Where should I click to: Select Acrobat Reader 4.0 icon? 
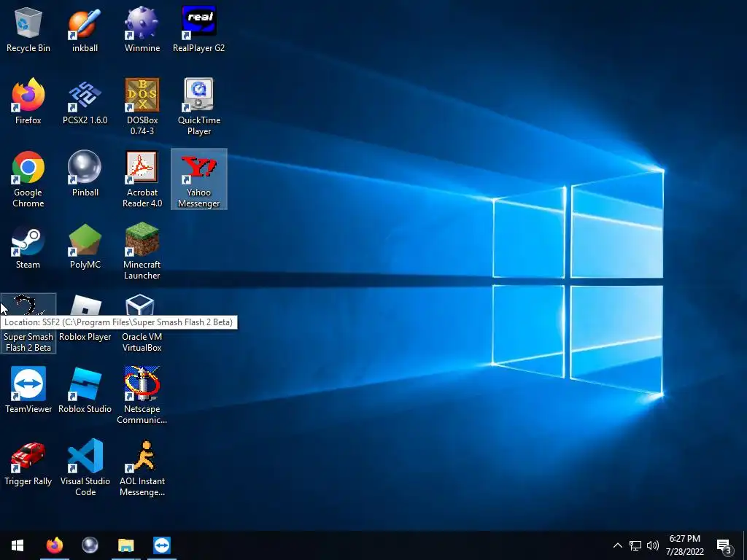pos(142,179)
